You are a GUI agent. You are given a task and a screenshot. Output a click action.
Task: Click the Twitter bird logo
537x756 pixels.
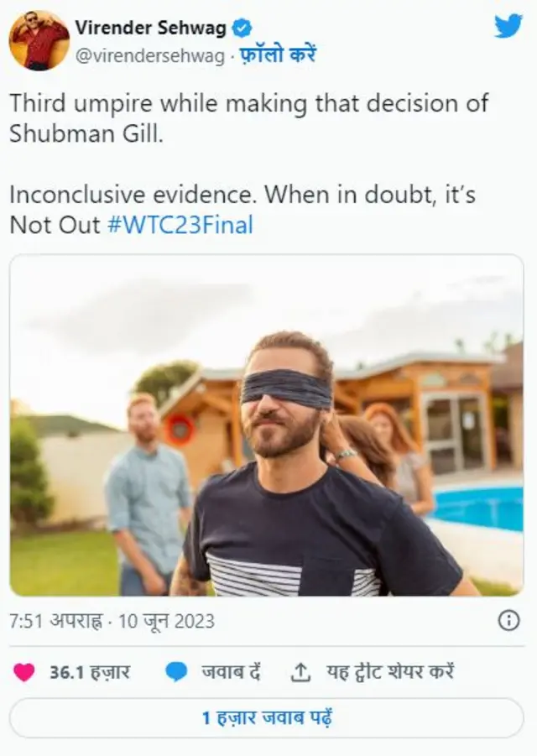coord(508,26)
